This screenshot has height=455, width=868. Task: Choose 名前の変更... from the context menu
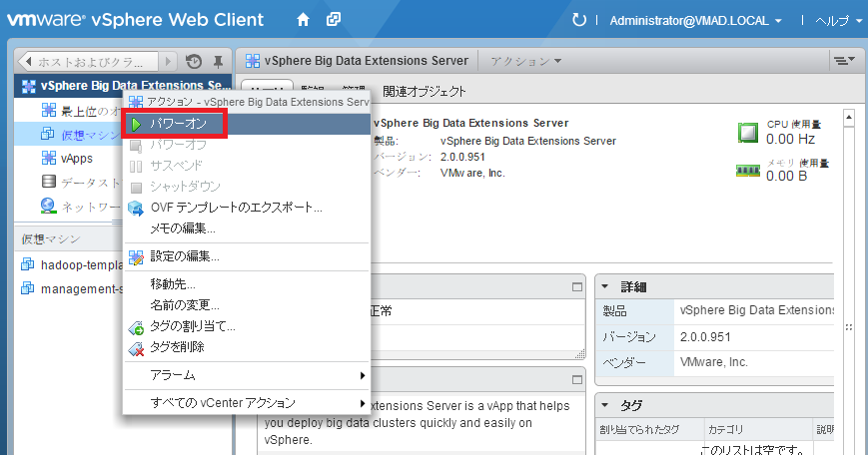point(247,305)
